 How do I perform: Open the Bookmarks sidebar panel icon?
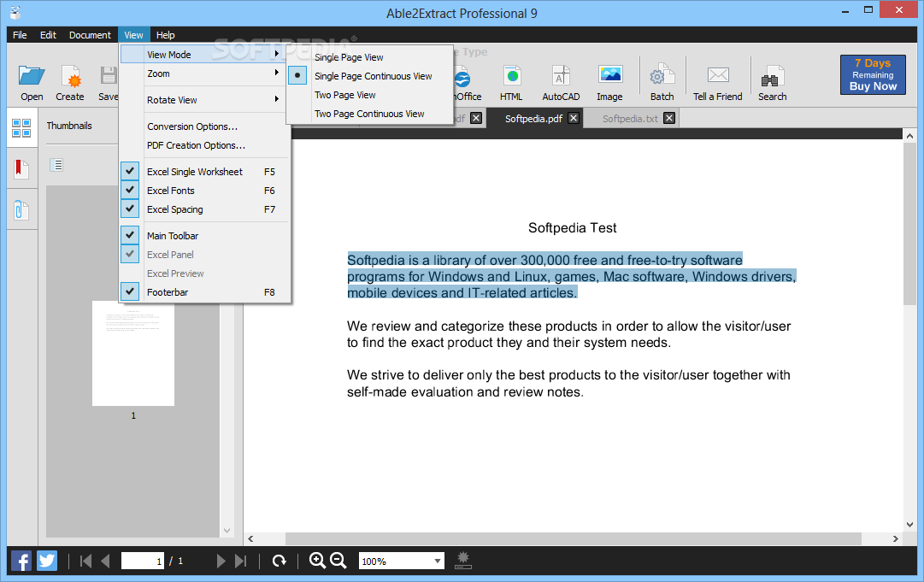click(x=22, y=169)
